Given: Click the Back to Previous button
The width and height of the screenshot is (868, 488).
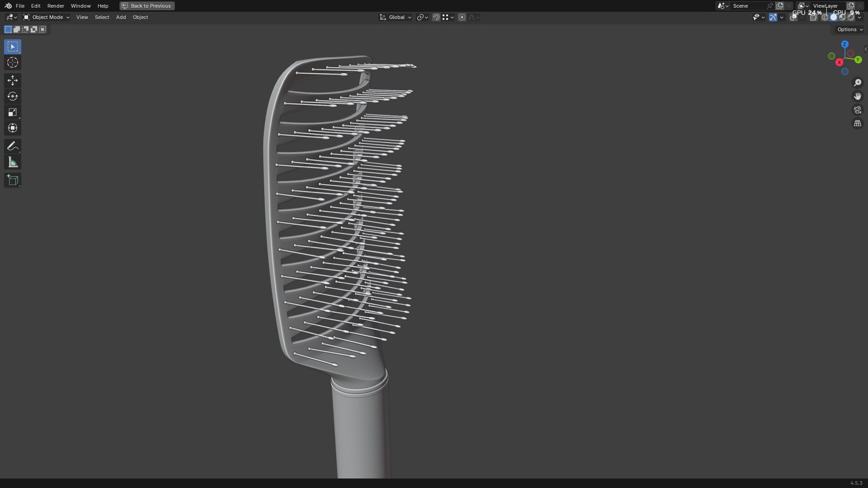Looking at the screenshot, I should coord(147,6).
